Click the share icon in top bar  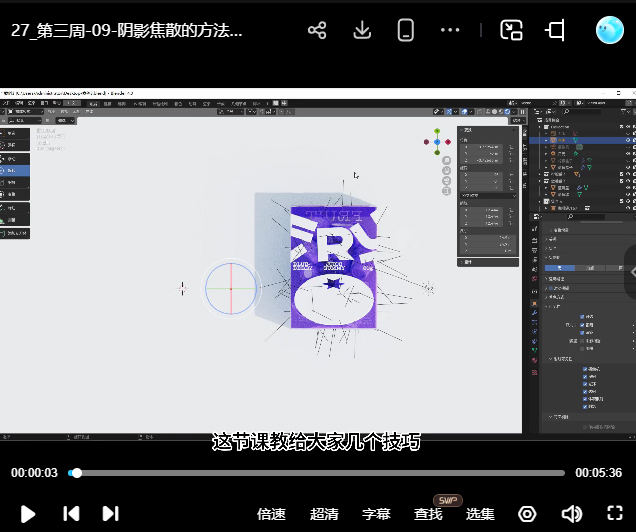point(317,30)
